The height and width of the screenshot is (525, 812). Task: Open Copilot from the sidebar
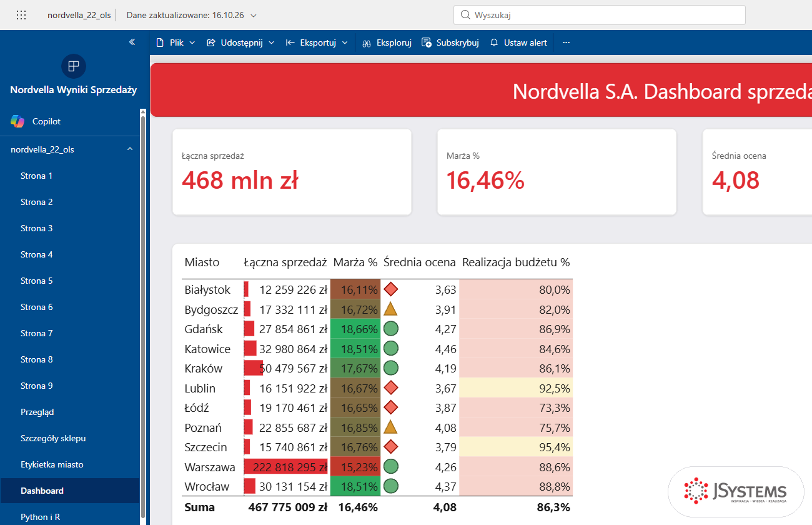point(36,121)
